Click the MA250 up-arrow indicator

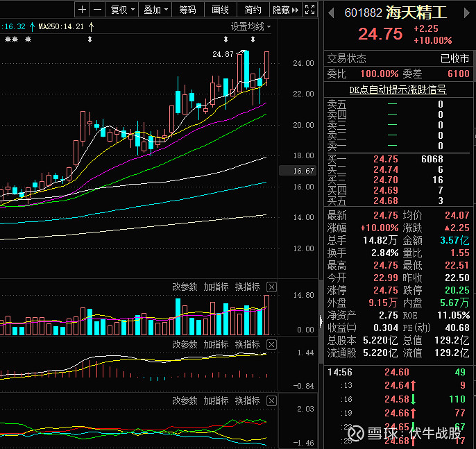(91, 27)
